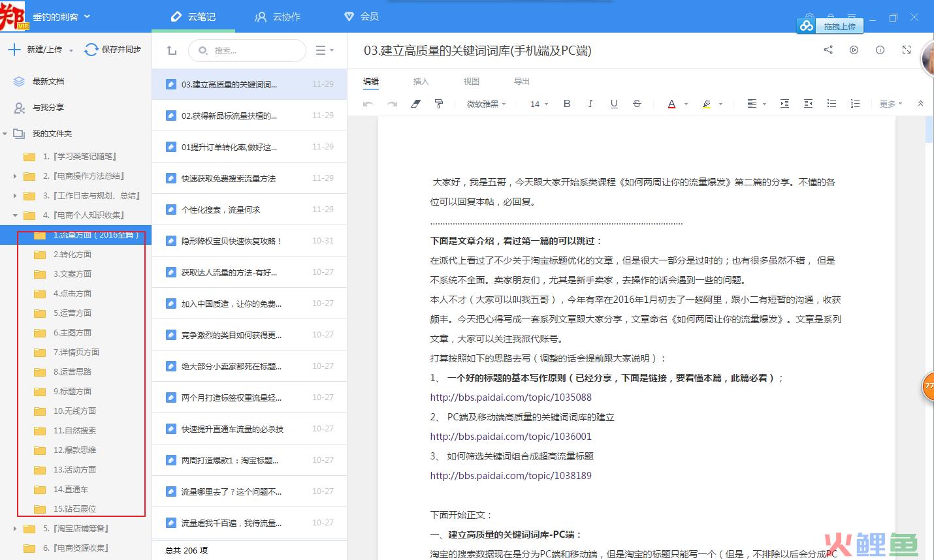This screenshot has width=934, height=560.
Task: Open the note list view options menu
Action: click(x=324, y=50)
